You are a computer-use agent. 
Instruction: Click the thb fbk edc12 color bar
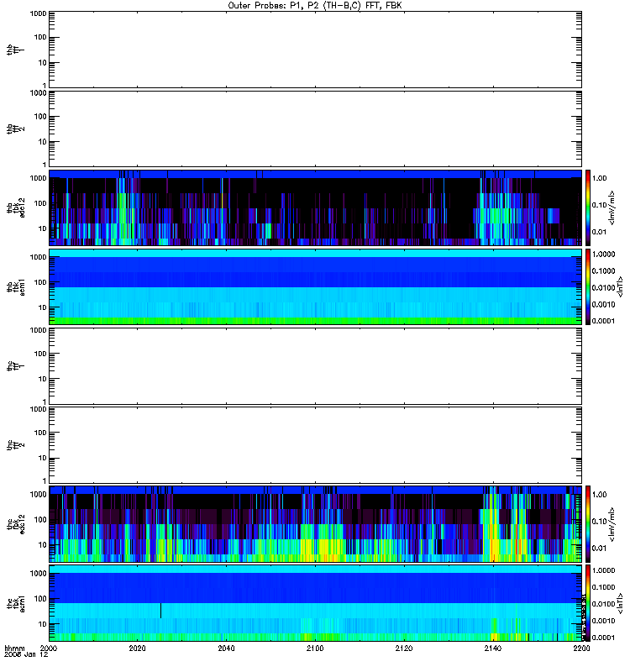pos(588,207)
